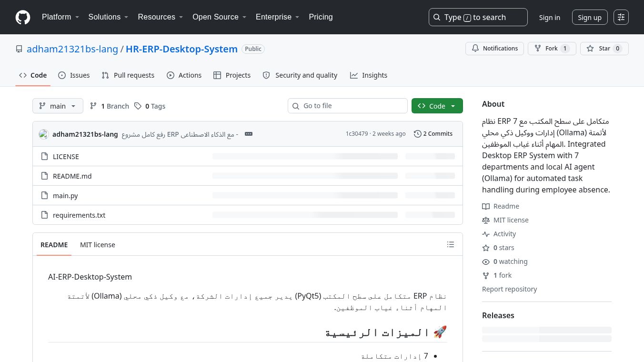This screenshot has height=362, width=644.
Task: Click the repository book icon near the title
Action: click(x=19, y=49)
